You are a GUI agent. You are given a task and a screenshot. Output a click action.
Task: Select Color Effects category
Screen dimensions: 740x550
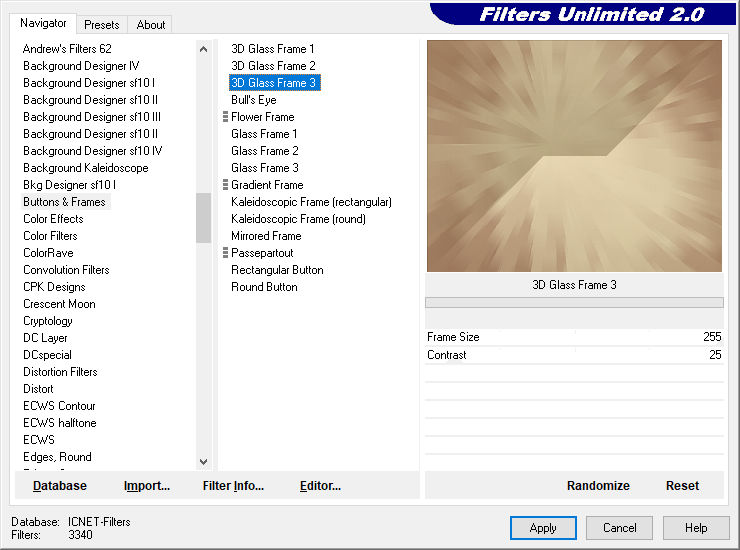[53, 219]
